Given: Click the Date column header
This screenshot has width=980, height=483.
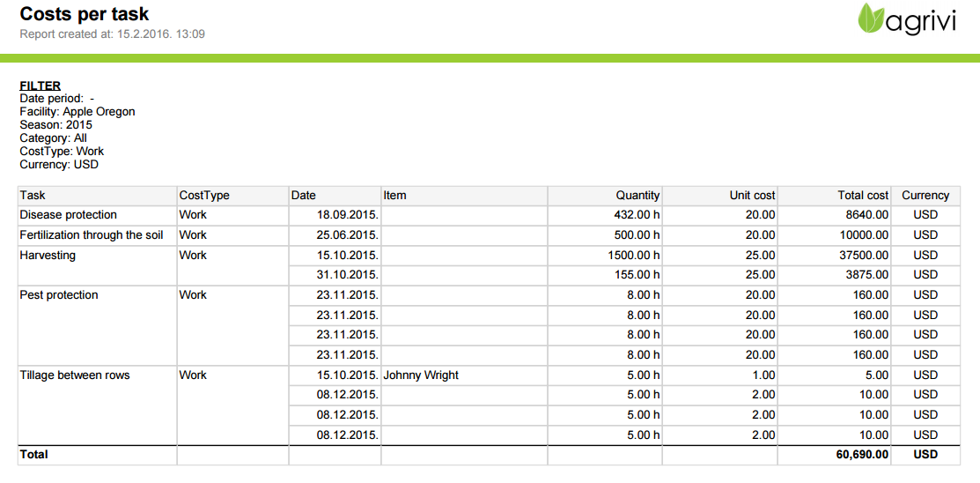Looking at the screenshot, I should (x=304, y=196).
